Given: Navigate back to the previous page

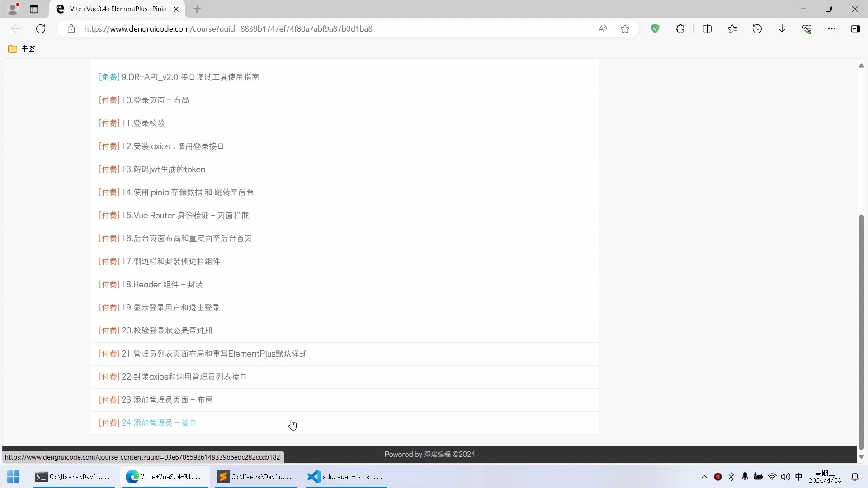Looking at the screenshot, I should click(x=16, y=28).
